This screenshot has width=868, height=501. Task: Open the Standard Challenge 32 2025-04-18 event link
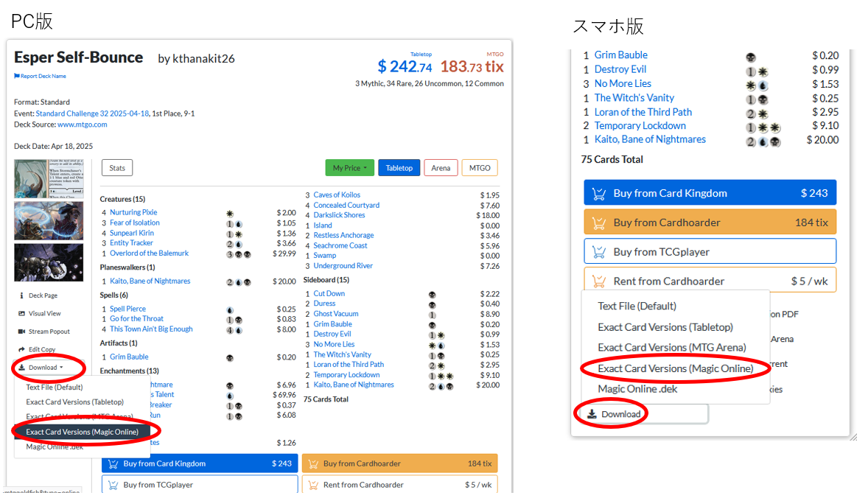[x=92, y=113]
